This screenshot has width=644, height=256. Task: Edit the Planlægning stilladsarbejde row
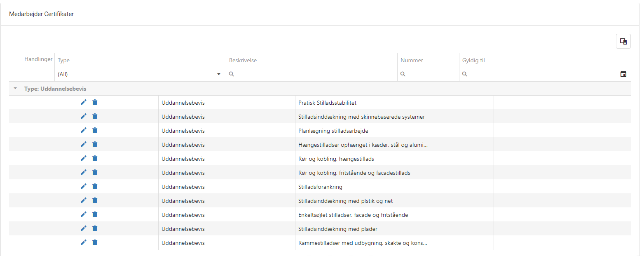point(83,130)
